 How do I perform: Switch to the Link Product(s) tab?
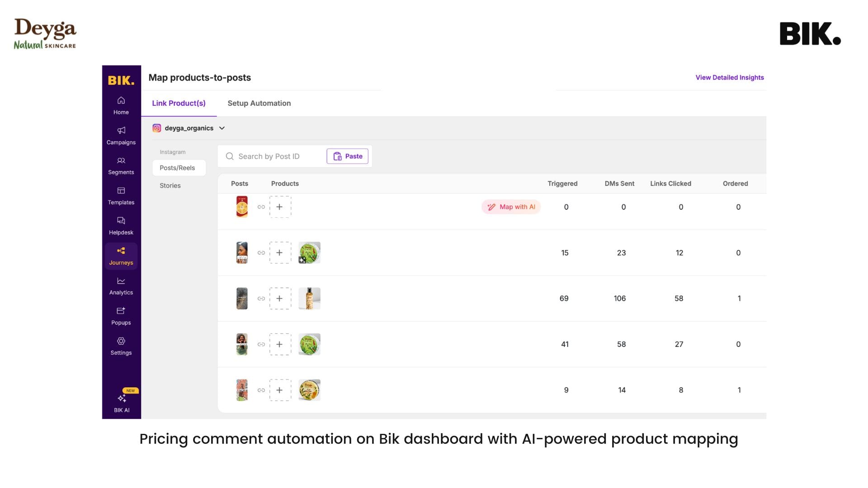(x=179, y=103)
